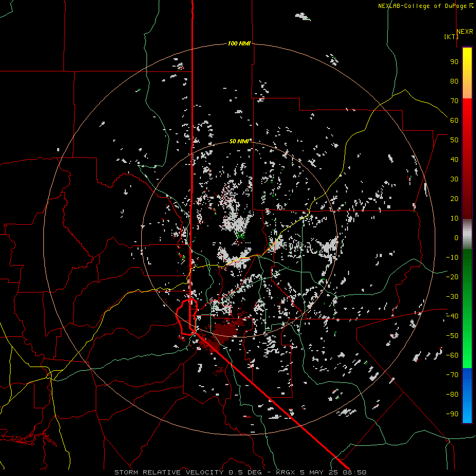Click the 50 value on the velocity scale
The image size is (476, 476).
[x=454, y=140]
